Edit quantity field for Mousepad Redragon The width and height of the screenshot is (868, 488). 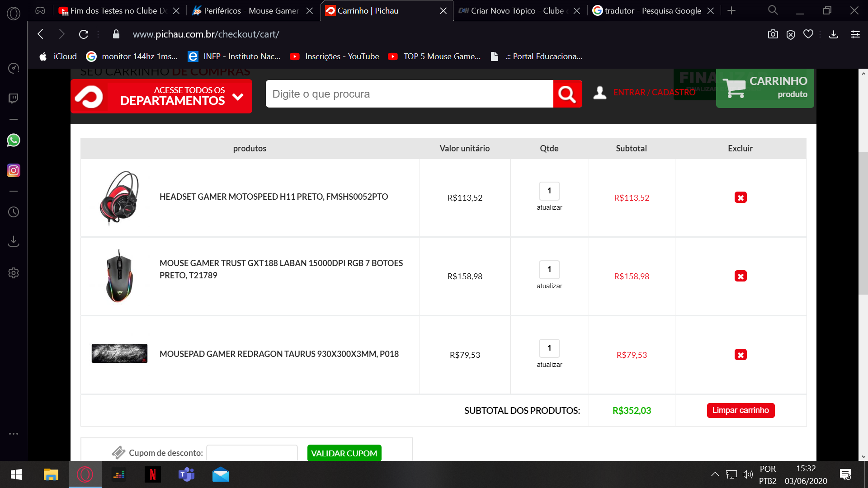coord(549,348)
